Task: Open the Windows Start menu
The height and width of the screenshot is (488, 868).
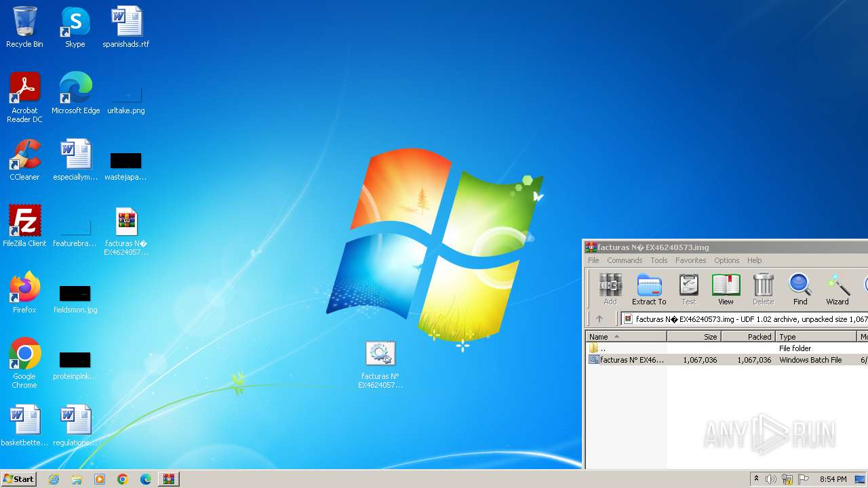Action: [18, 479]
